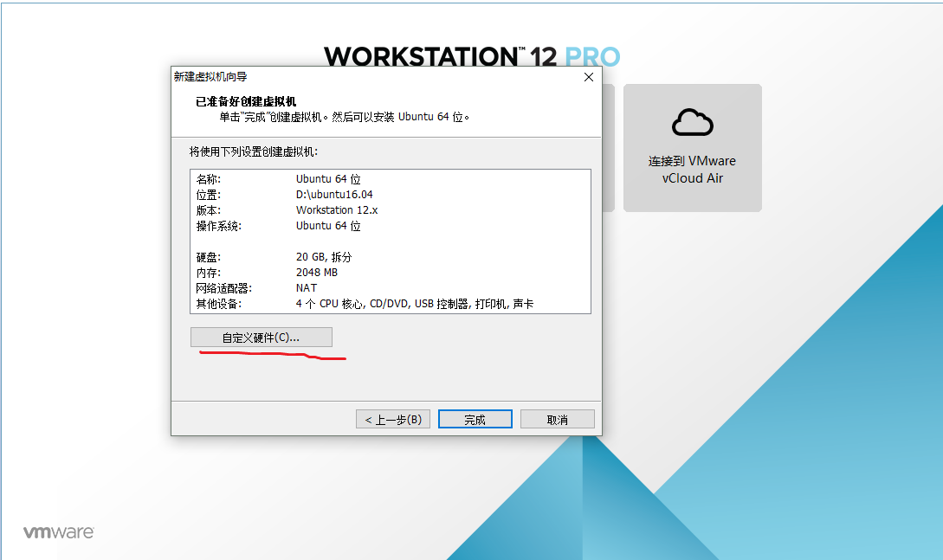Click the cloud icon on the vCloud Air tile
The height and width of the screenshot is (560, 943).
pyautogui.click(x=692, y=123)
